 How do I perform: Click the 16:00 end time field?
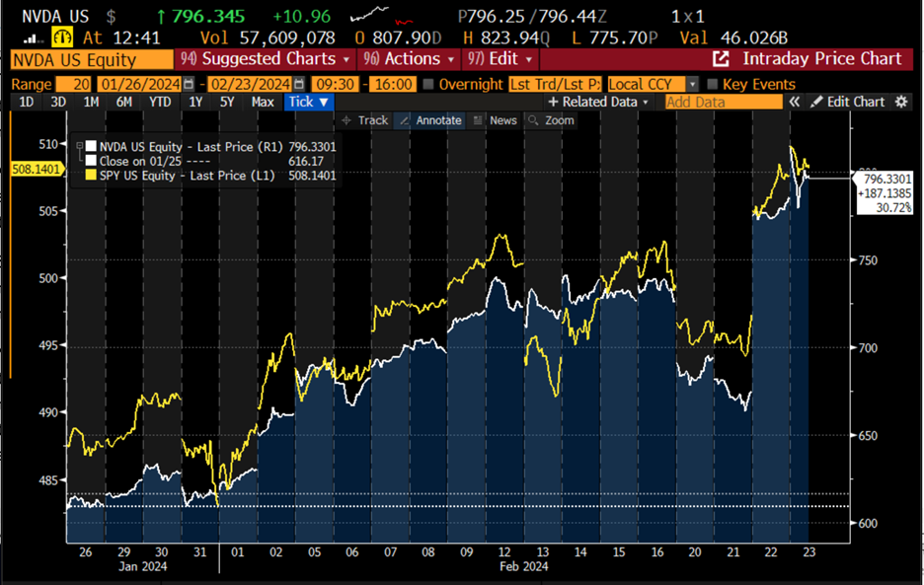[393, 84]
